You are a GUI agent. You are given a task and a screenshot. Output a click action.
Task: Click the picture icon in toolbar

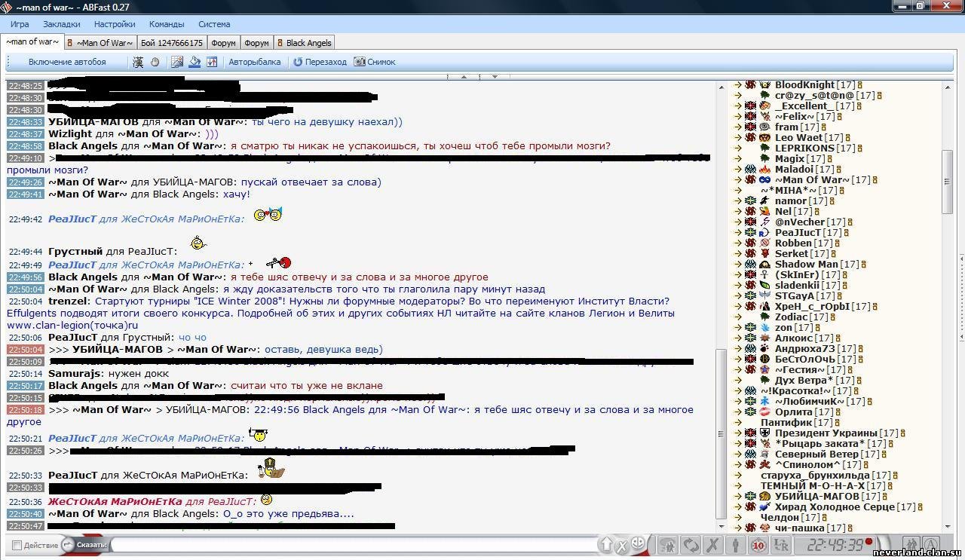(177, 62)
